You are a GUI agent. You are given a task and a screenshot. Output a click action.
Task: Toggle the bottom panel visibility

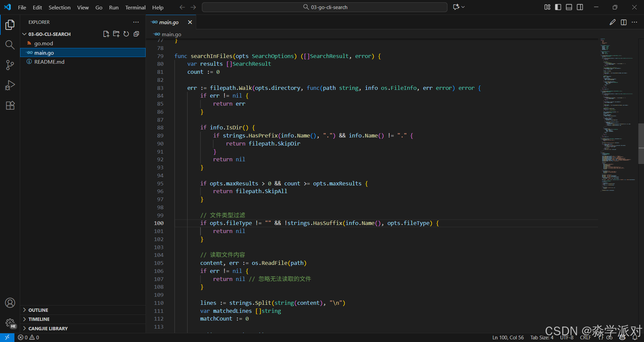[569, 7]
